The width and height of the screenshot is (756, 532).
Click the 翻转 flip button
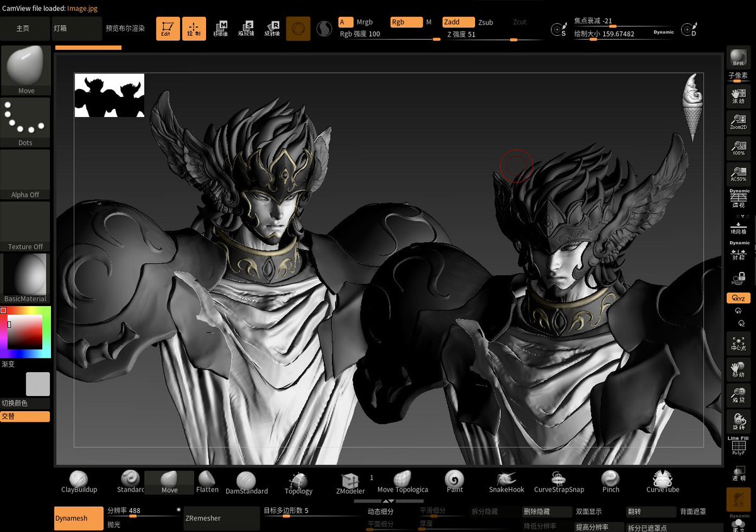[651, 512]
